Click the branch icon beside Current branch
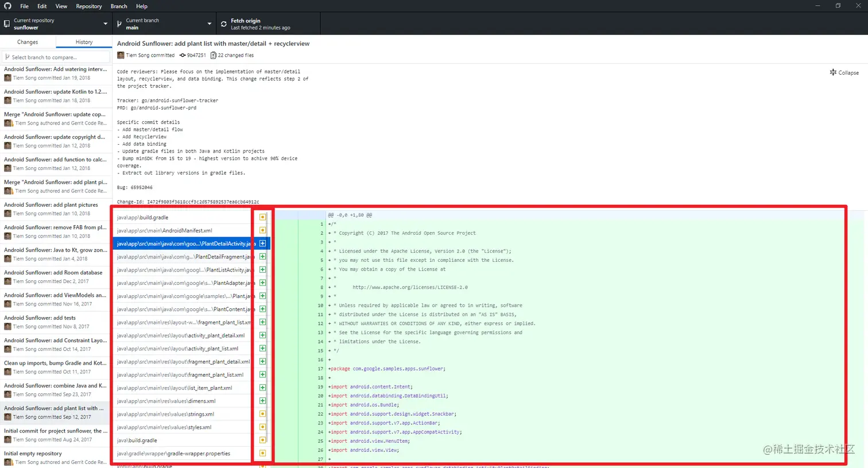Screen dimensions: 868x468 click(x=119, y=24)
